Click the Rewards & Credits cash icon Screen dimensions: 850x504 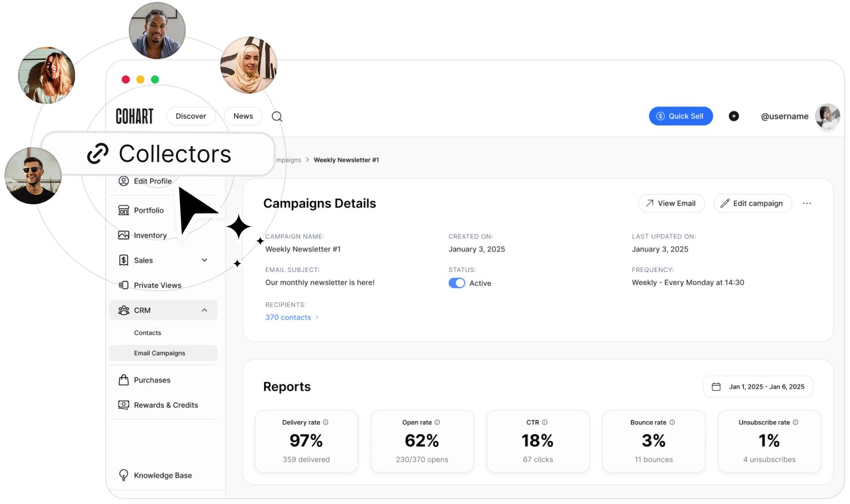coord(124,405)
